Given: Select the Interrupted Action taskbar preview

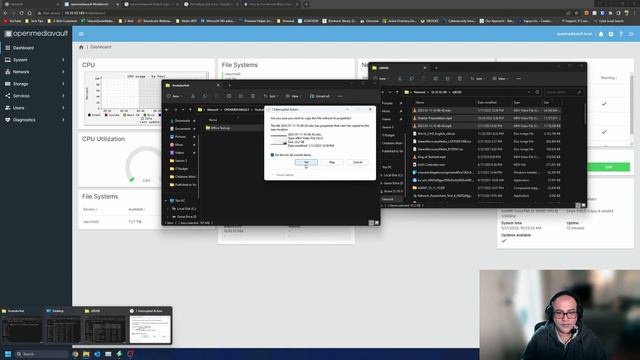Looking at the screenshot, I should pos(150,325).
